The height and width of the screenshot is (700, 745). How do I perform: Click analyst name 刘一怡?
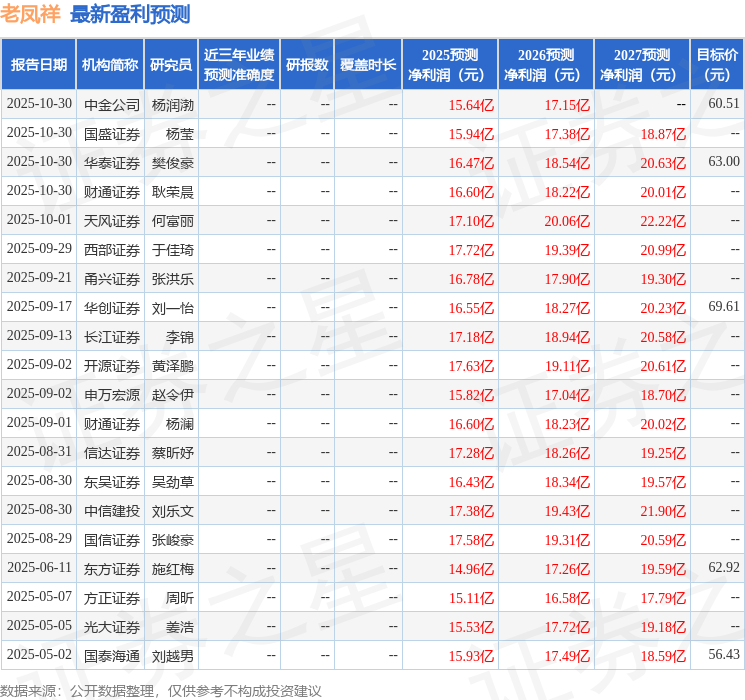pos(172,308)
